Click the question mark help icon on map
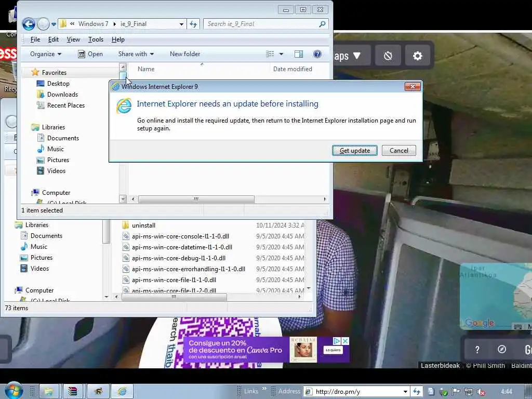Image resolution: width=532 pixels, height=399 pixels. (477, 350)
